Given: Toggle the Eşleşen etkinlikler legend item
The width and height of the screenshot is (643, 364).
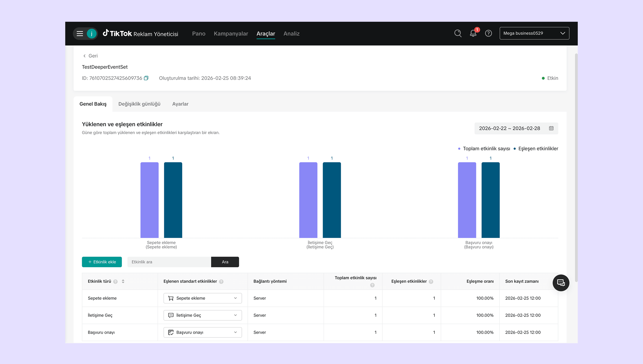Looking at the screenshot, I should [538, 148].
